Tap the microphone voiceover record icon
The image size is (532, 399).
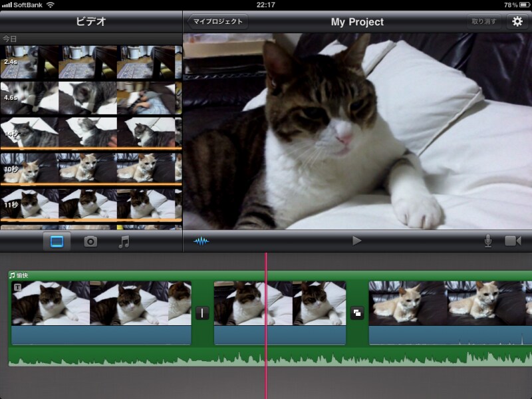click(487, 241)
